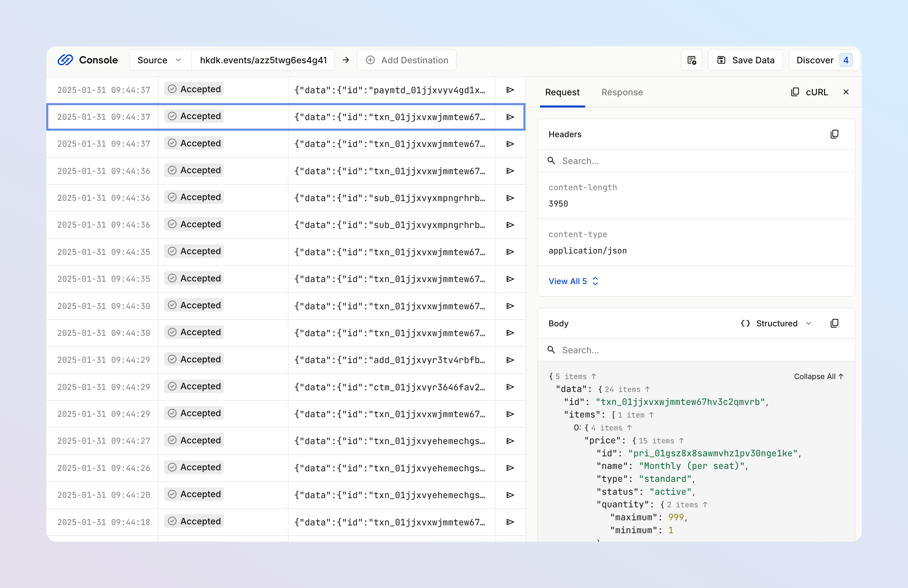The image size is (908, 588).
Task: Click timestamp 2025-01-31 09:44:20
Action: tap(104, 495)
